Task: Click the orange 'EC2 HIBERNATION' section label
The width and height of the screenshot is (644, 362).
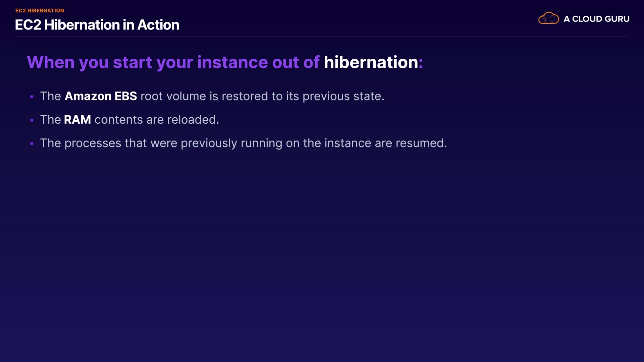Action: click(40, 11)
